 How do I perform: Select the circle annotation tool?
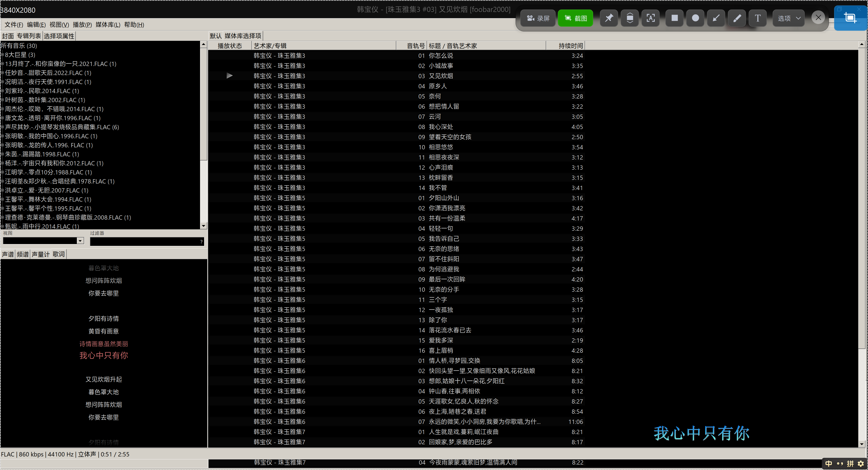point(696,18)
